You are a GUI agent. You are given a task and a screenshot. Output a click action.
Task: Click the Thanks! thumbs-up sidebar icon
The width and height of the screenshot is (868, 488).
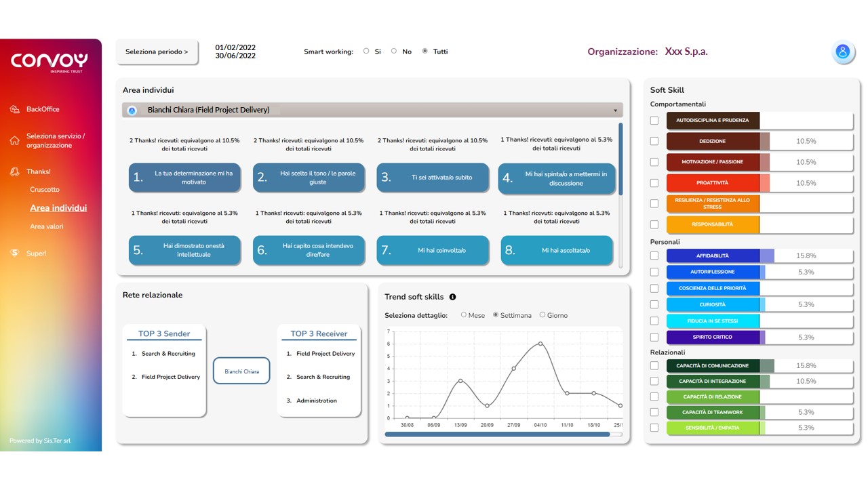point(14,172)
